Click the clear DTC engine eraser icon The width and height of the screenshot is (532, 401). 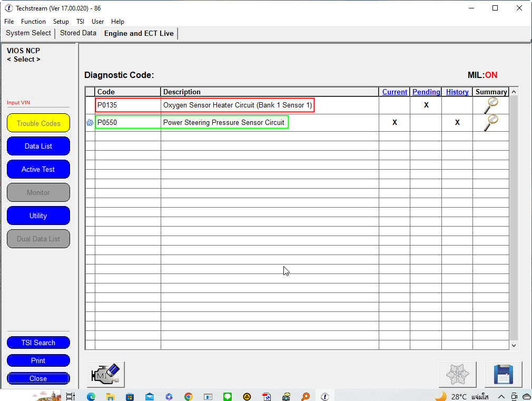tap(106, 375)
